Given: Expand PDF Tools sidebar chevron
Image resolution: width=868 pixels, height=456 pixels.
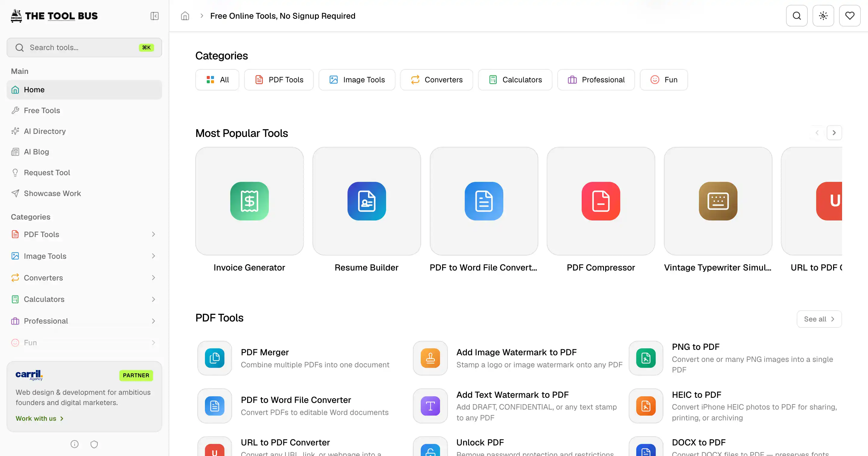Looking at the screenshot, I should (x=153, y=234).
